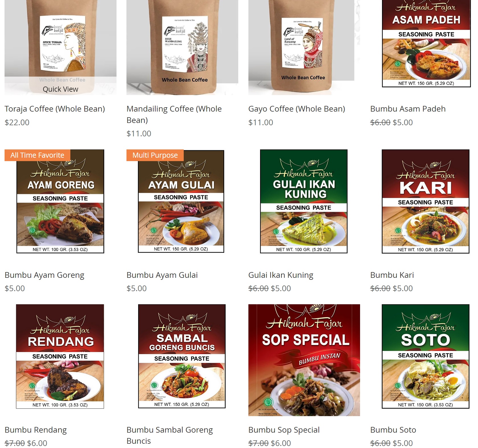Open the Bumbu Soto product title
478x448 pixels.
pyautogui.click(x=393, y=430)
